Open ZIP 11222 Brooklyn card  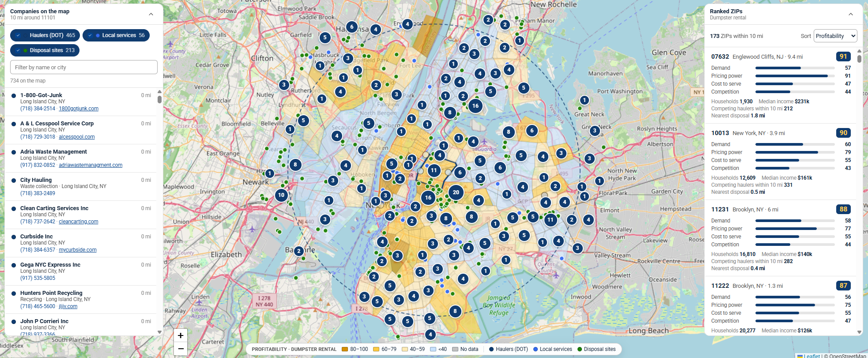point(781,306)
